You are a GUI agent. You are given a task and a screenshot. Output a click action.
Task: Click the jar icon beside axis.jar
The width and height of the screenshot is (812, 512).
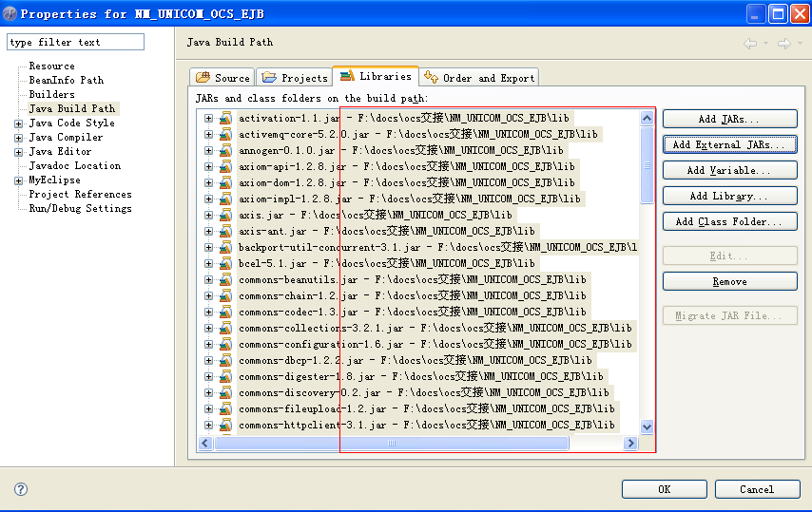click(225, 215)
